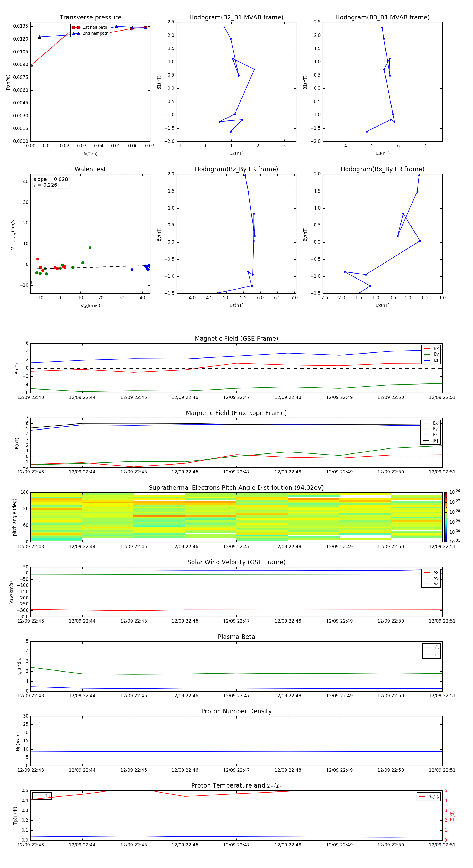Click 'A(T·m)' axis label
Screen dimensions: 473x868
point(90,154)
